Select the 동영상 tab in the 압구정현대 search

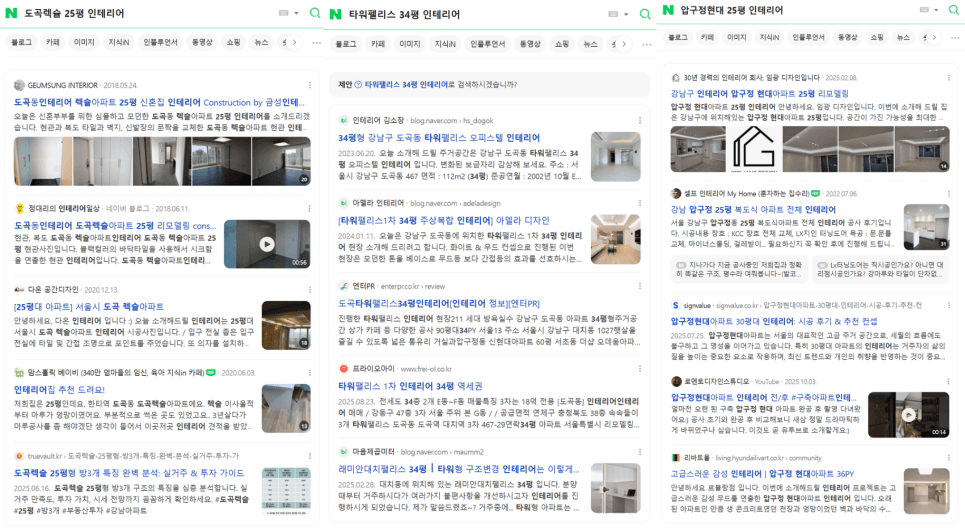point(847,37)
